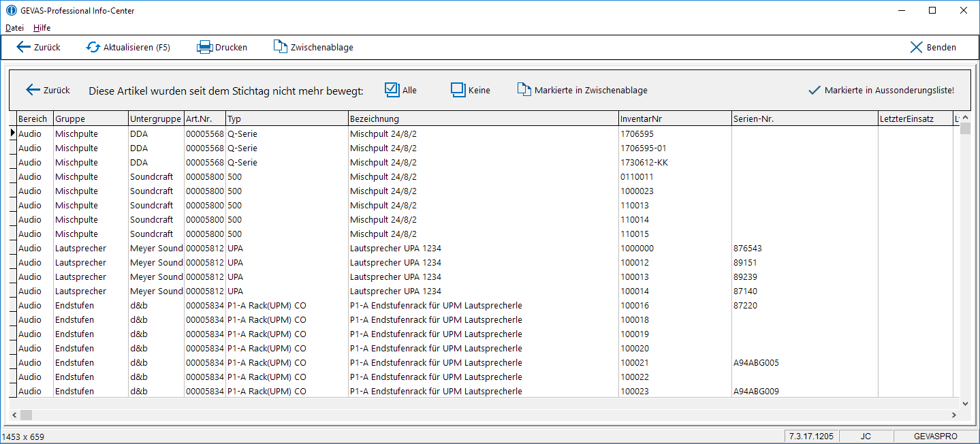Image resolution: width=980 pixels, height=444 pixels.
Task: Click the Bezeichnung column header
Action: pyautogui.click(x=484, y=118)
